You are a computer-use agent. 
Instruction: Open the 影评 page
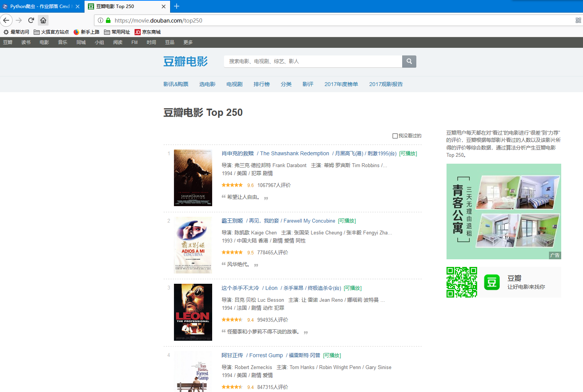pyautogui.click(x=308, y=84)
